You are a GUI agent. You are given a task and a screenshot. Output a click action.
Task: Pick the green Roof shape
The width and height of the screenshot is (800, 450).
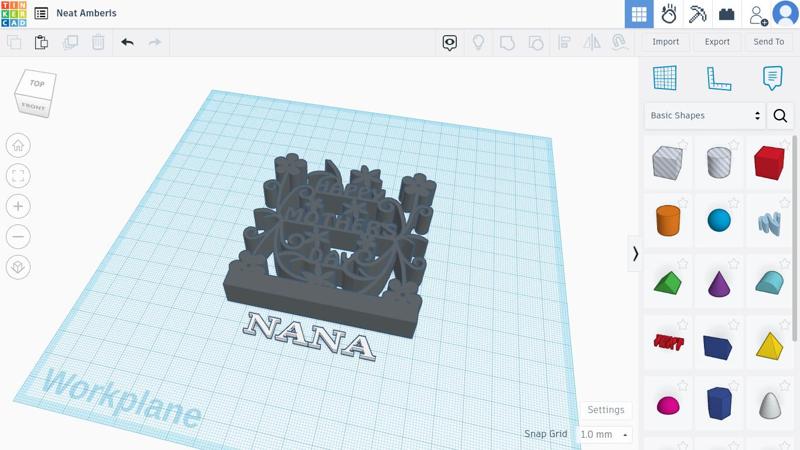click(x=668, y=283)
